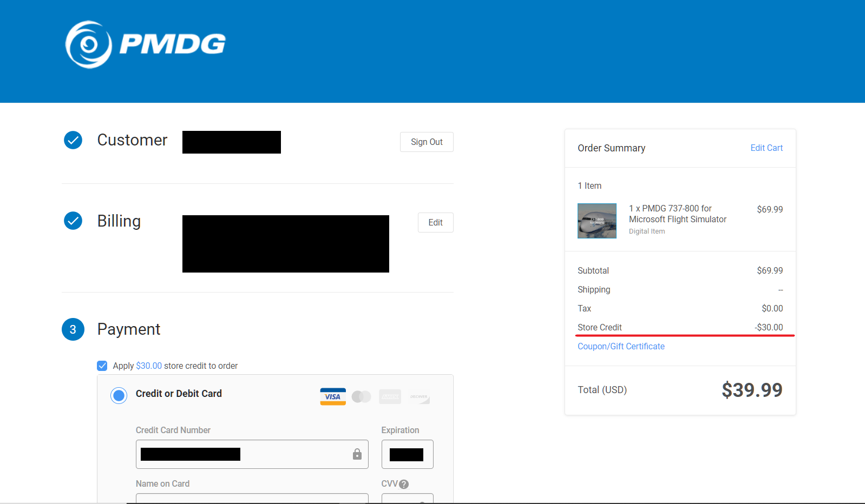Click the '1 Item' count text
The width and height of the screenshot is (865, 504).
point(589,186)
